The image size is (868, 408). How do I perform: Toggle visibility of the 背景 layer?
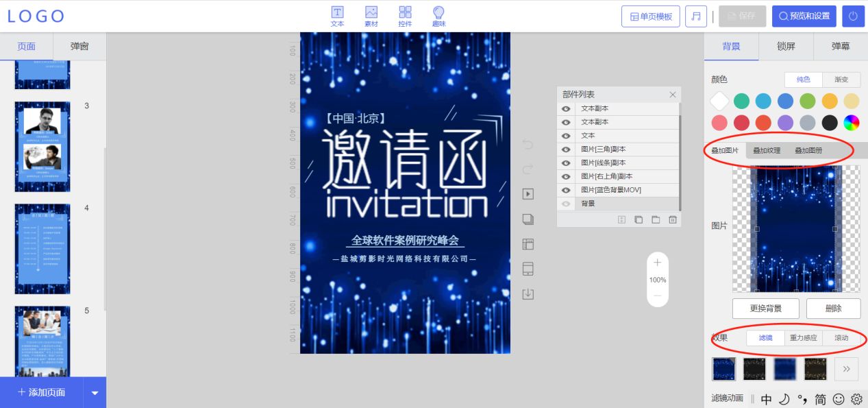[x=566, y=204]
